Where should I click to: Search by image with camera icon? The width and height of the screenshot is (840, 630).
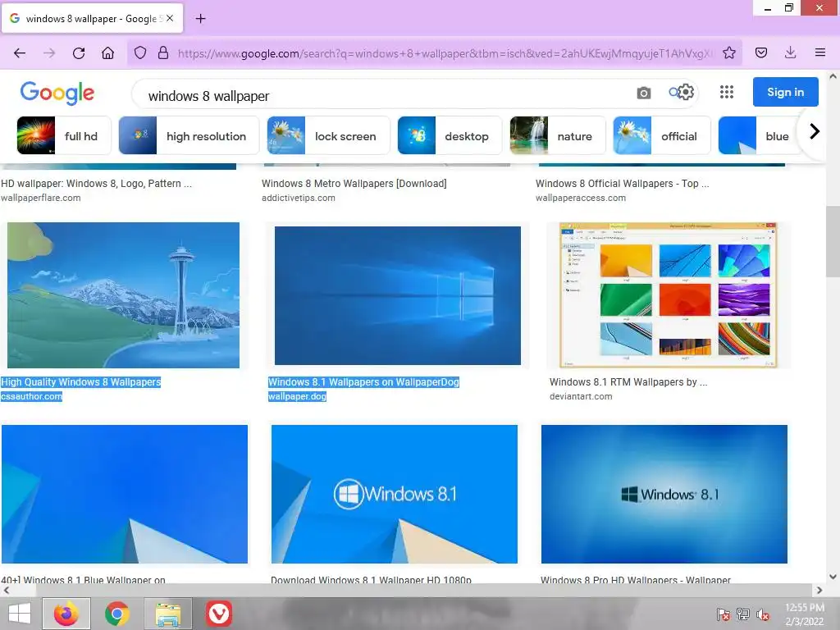[643, 93]
